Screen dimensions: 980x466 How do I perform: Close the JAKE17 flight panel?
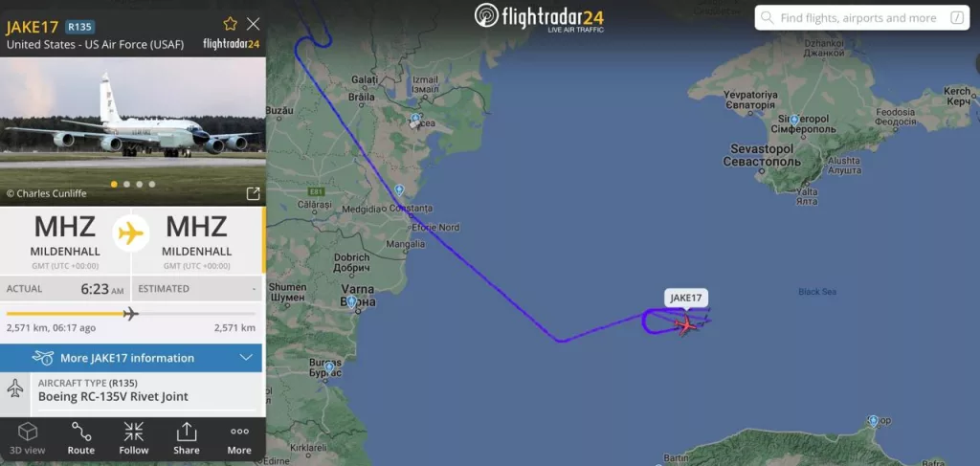253,24
